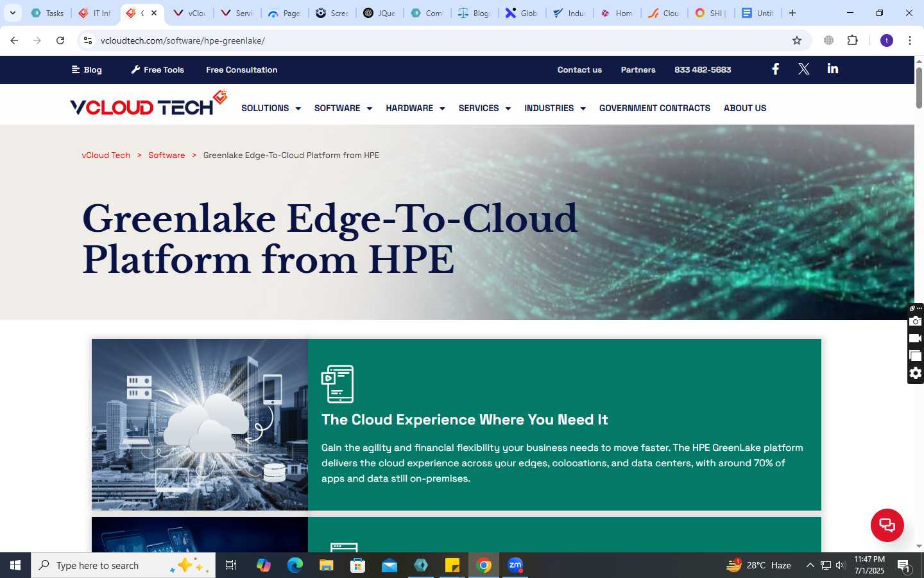The height and width of the screenshot is (578, 924).
Task: Open File Explorer from the taskbar
Action: [327, 565]
